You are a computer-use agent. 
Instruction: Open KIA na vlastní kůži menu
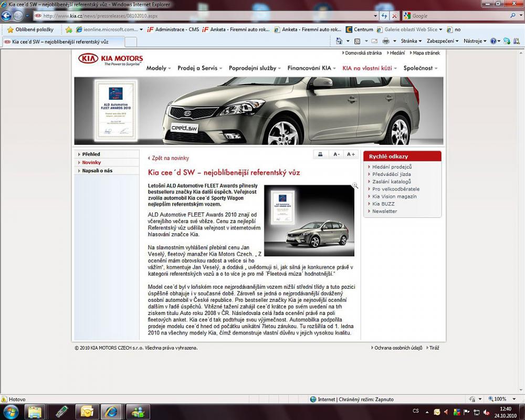click(369, 68)
